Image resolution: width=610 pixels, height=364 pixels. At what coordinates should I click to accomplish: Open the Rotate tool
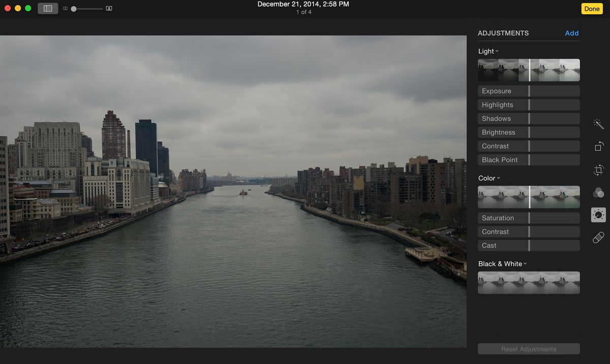598,146
